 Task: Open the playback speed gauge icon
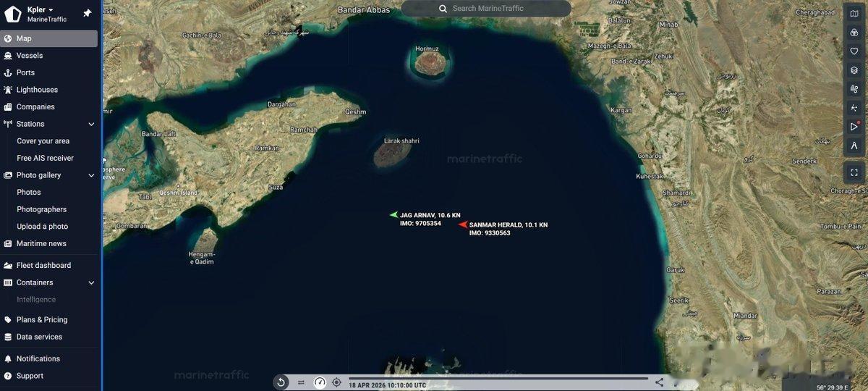point(320,382)
